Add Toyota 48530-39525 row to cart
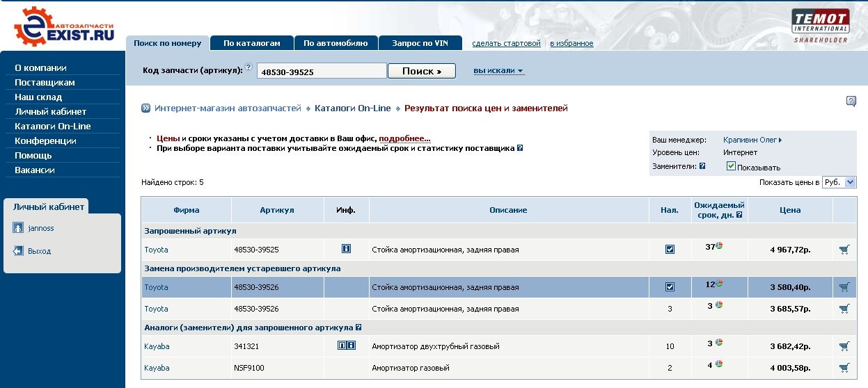 pyautogui.click(x=844, y=250)
